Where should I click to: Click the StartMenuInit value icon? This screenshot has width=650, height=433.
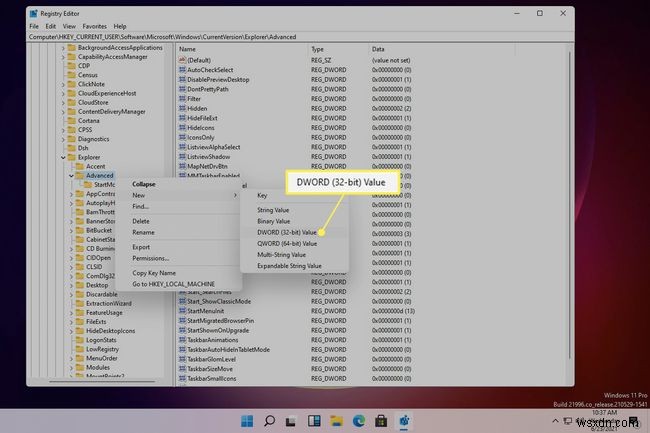tap(182, 311)
